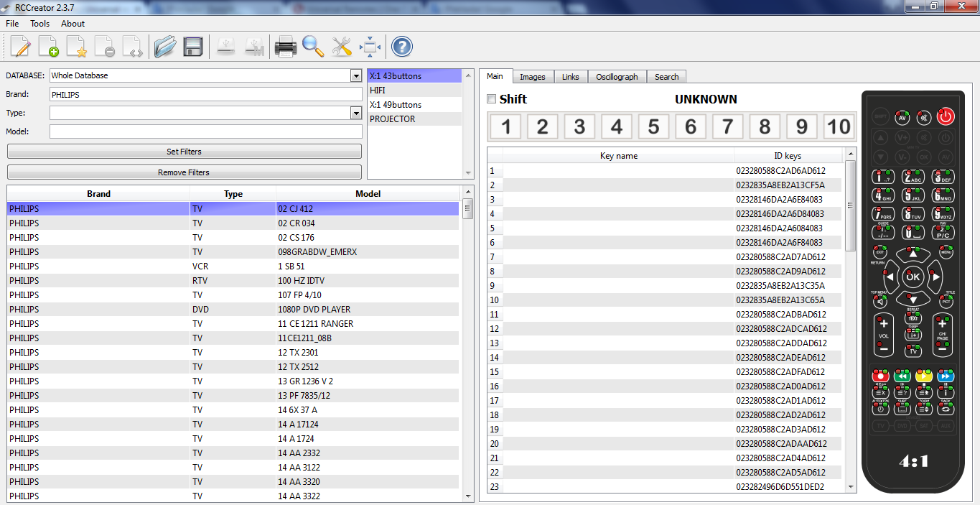Click the MENU button on the remote
This screenshot has height=505, width=980.
[x=946, y=252]
